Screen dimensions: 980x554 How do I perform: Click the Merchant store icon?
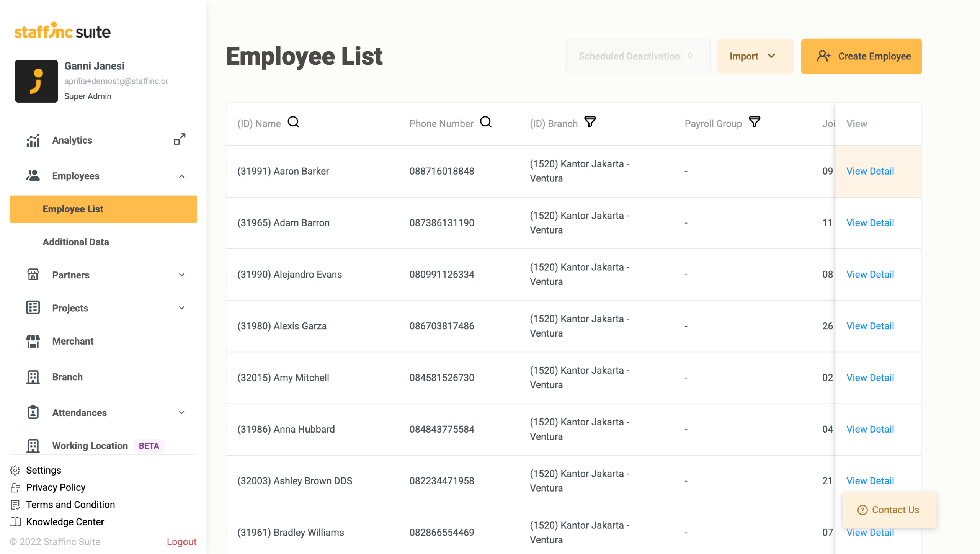click(x=33, y=341)
